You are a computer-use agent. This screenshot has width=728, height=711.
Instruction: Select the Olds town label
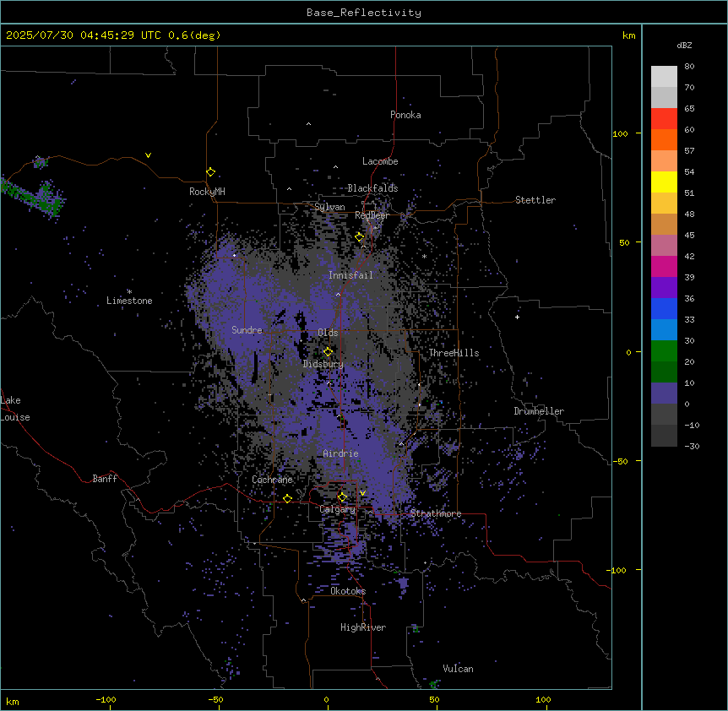pos(328,333)
